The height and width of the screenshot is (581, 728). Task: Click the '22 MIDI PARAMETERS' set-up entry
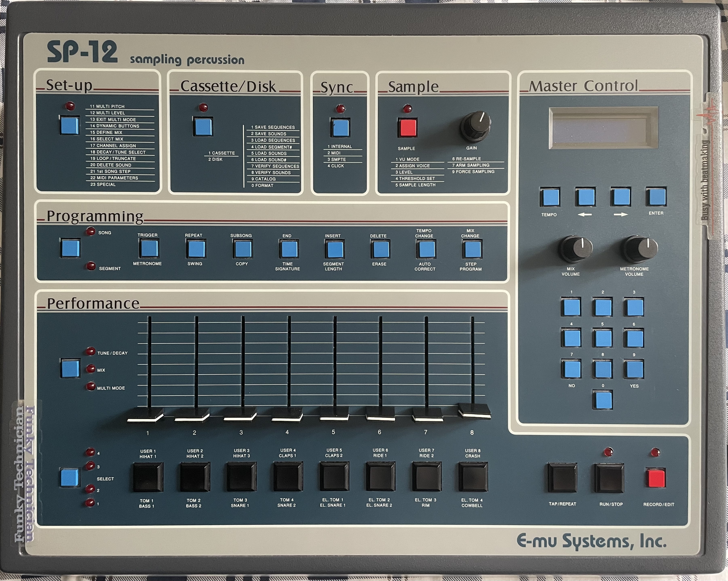coord(114,178)
